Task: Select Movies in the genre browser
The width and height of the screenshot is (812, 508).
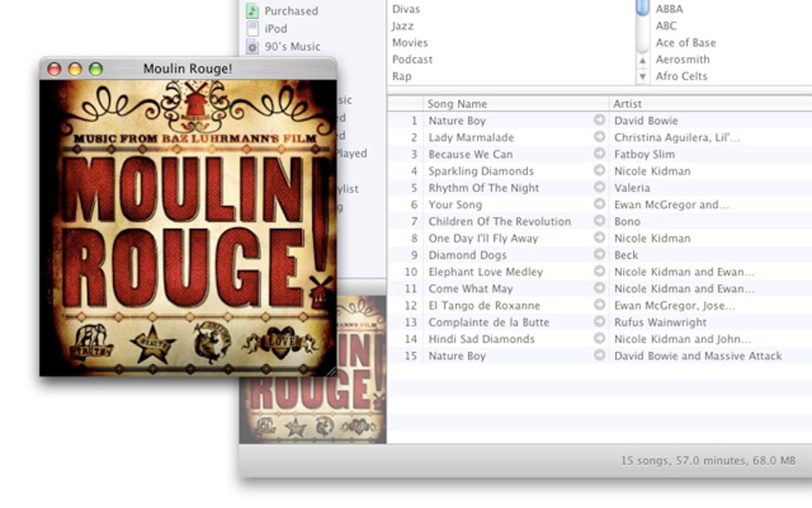Action: [410, 42]
